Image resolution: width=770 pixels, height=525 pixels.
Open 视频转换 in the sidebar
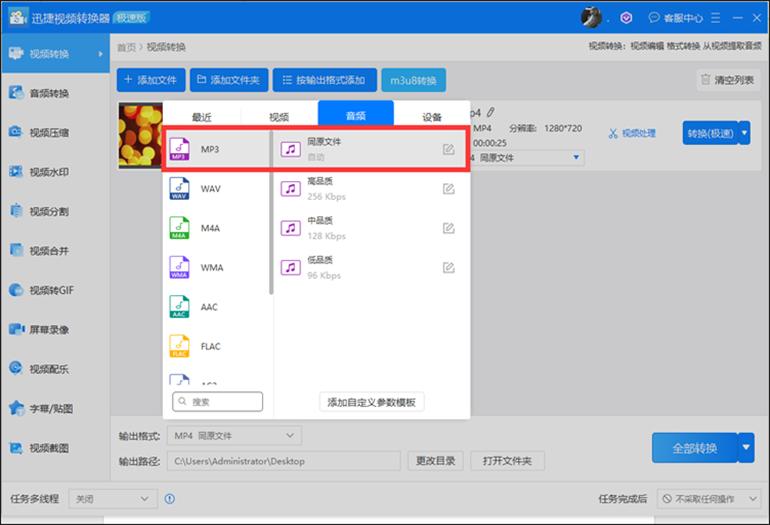(55, 54)
